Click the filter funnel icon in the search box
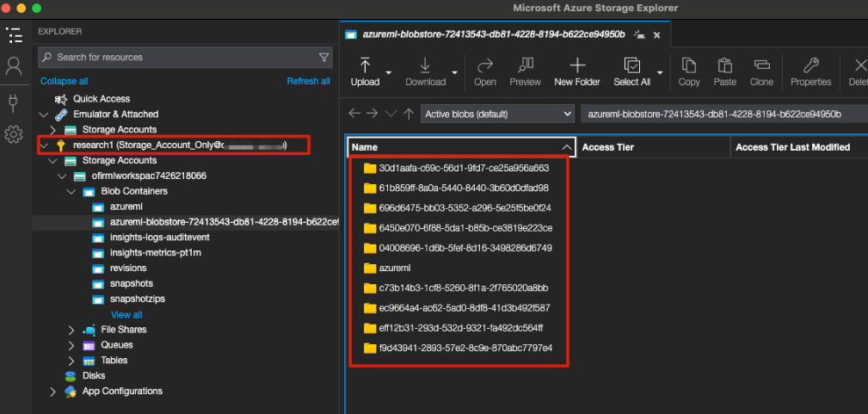868x414 pixels. 323,57
